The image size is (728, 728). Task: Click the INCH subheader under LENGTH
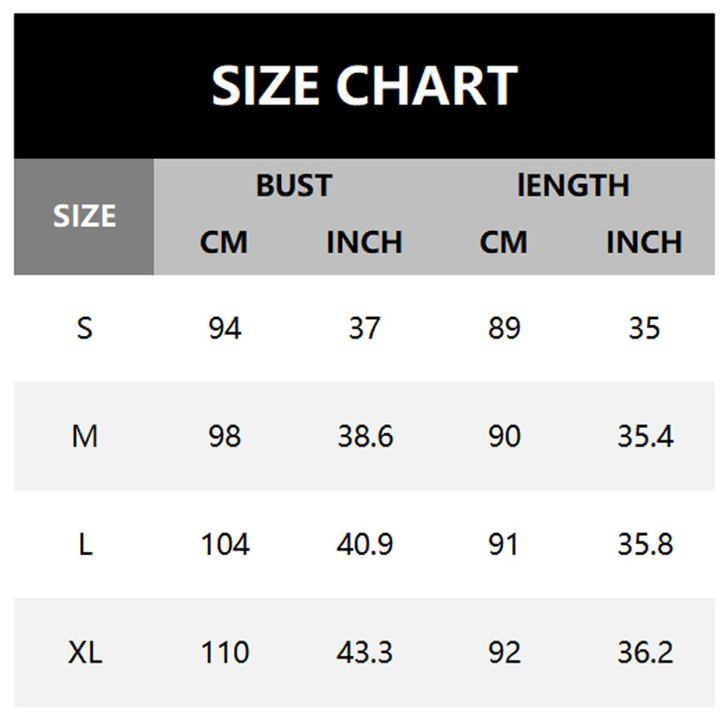pos(644,243)
